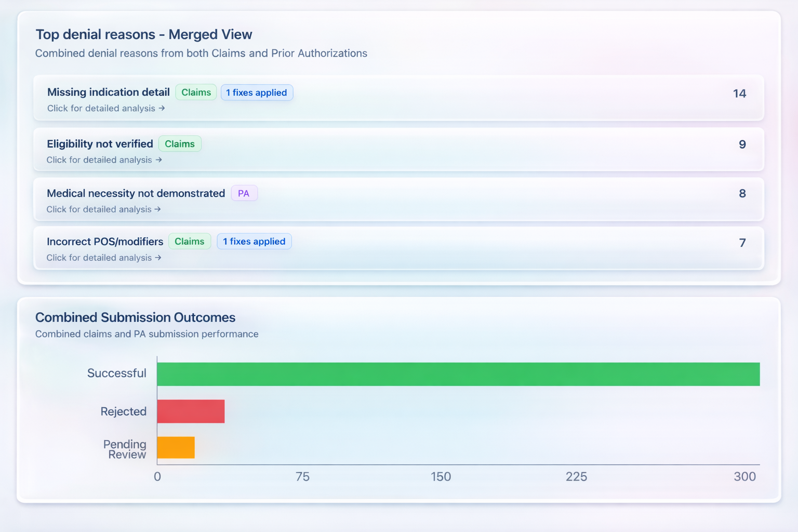Select the 1 fixes applied badge on Missing indication detail
Screen dimensions: 798x532
point(257,92)
